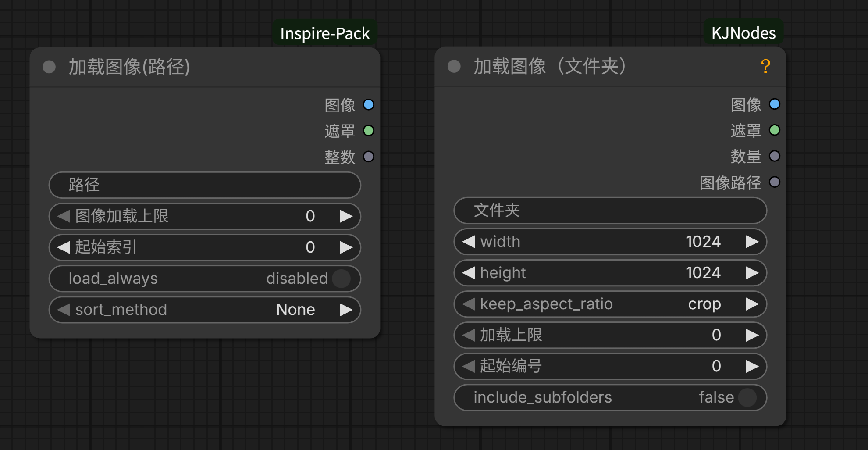Image resolution: width=868 pixels, height=450 pixels.
Task: Click the KJNodes badge
Action: tap(743, 33)
